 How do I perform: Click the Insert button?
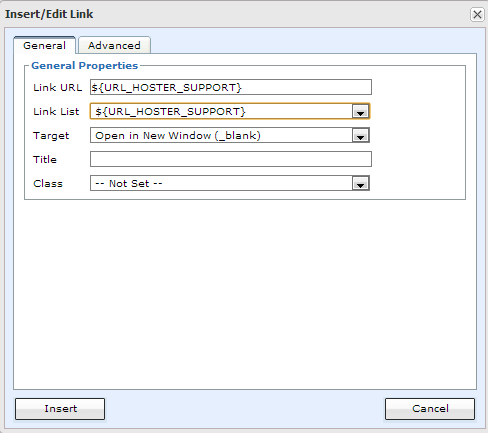pos(60,409)
